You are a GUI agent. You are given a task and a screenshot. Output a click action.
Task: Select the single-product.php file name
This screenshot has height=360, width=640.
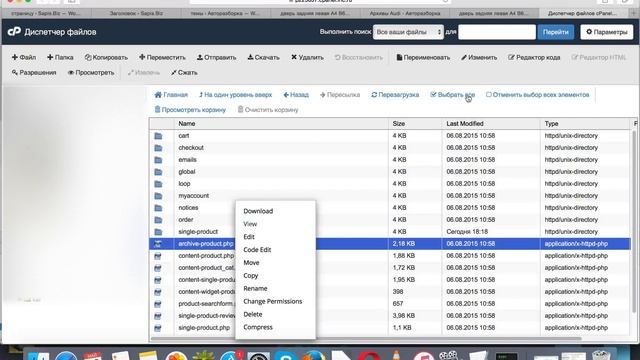click(x=204, y=327)
